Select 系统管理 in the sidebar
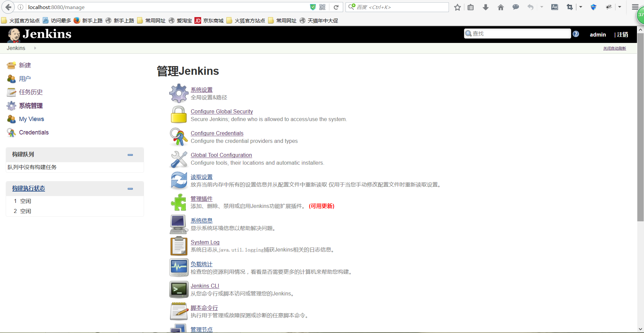Image resolution: width=644 pixels, height=333 pixels. tap(31, 106)
